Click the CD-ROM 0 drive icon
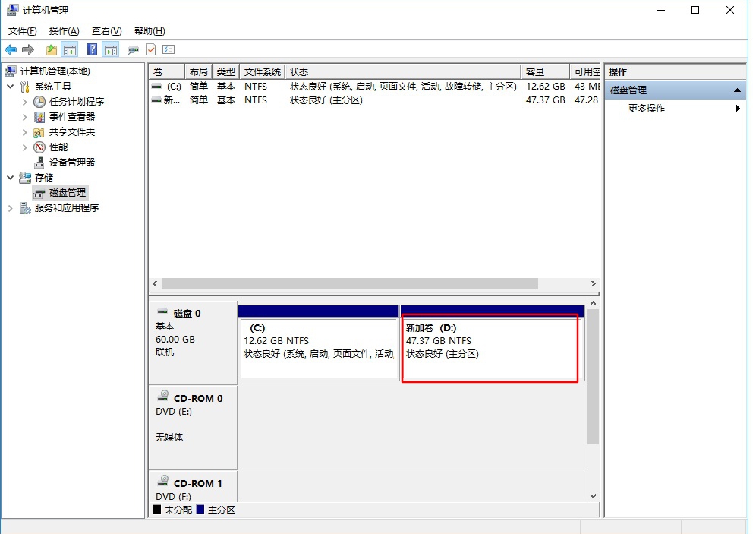 click(163, 396)
